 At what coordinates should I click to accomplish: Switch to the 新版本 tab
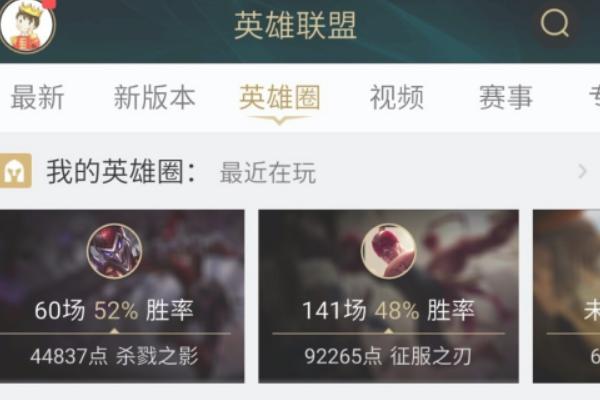pyautogui.click(x=155, y=98)
